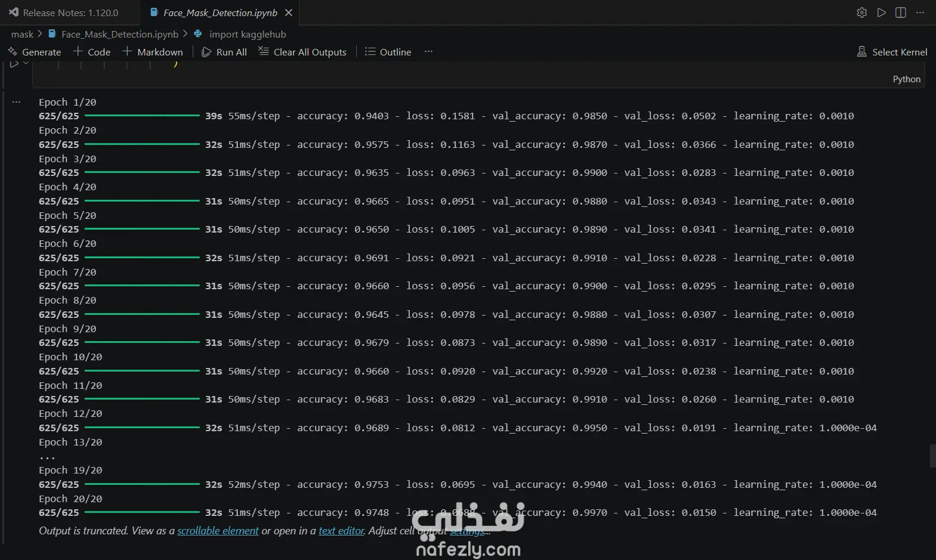The image size is (936, 560).
Task: Click the Epoch 19/20 output line
Action: [x=70, y=471]
